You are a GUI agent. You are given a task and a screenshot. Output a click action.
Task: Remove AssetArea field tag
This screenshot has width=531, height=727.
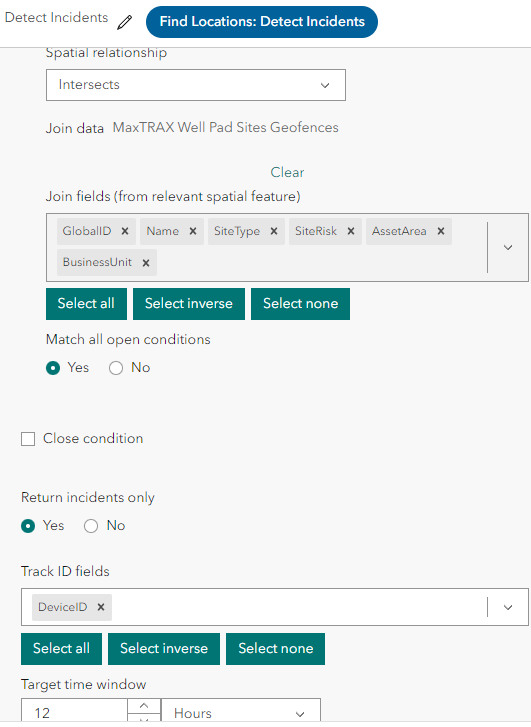[441, 231]
